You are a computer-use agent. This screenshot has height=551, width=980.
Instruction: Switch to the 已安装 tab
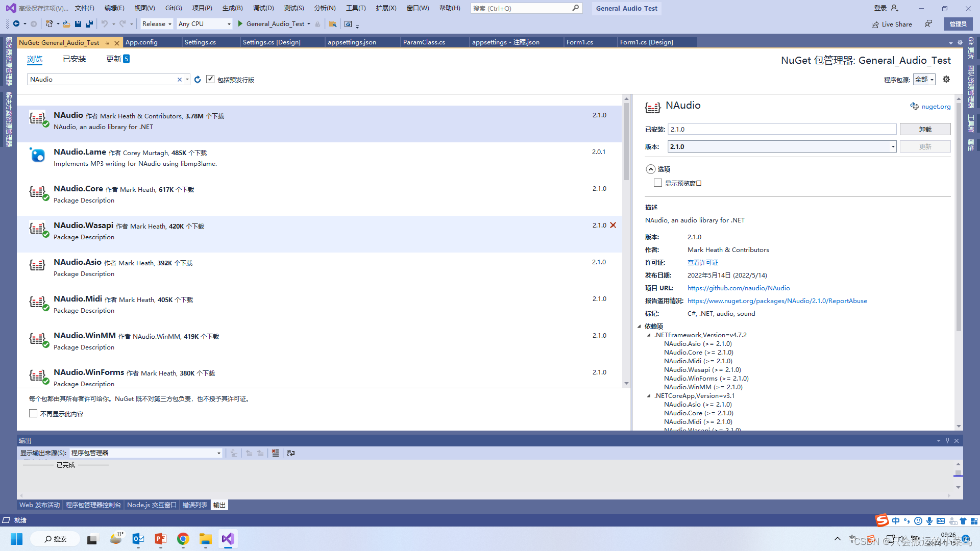click(74, 59)
